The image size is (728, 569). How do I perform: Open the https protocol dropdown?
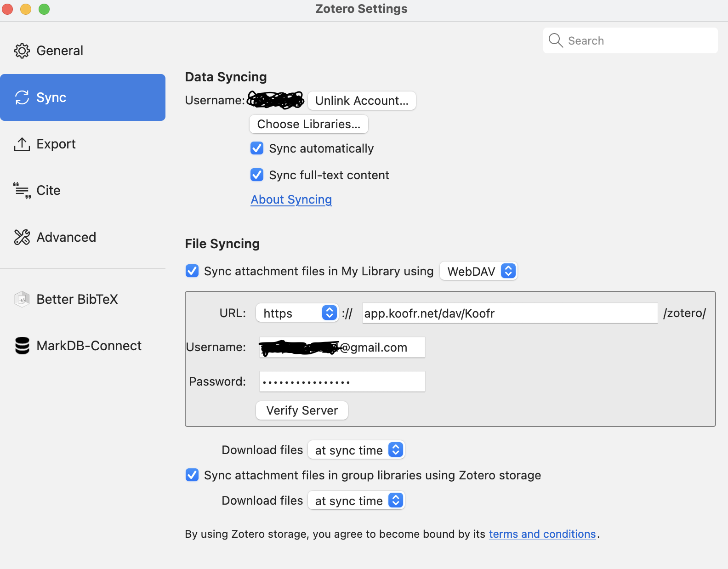(297, 313)
